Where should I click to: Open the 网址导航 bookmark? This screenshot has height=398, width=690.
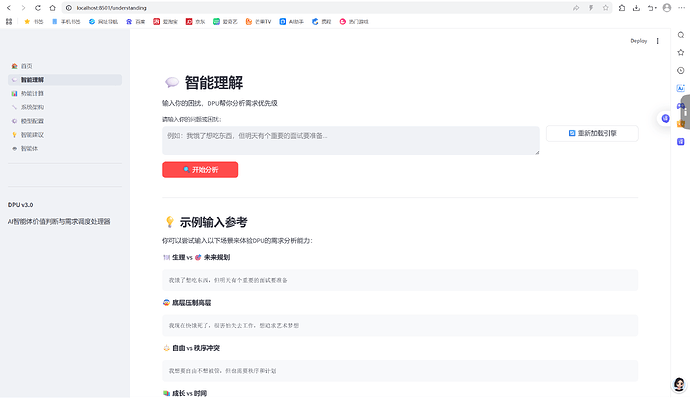coord(103,22)
